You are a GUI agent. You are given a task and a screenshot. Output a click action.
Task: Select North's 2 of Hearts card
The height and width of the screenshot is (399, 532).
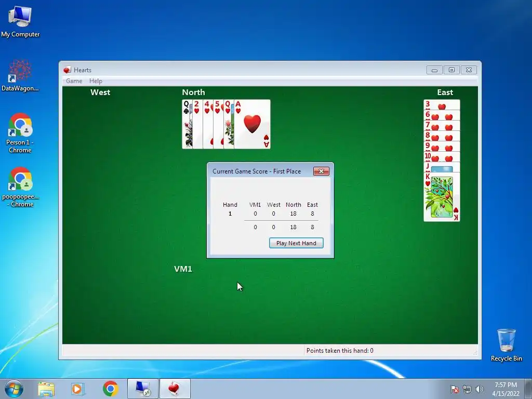[197, 124]
